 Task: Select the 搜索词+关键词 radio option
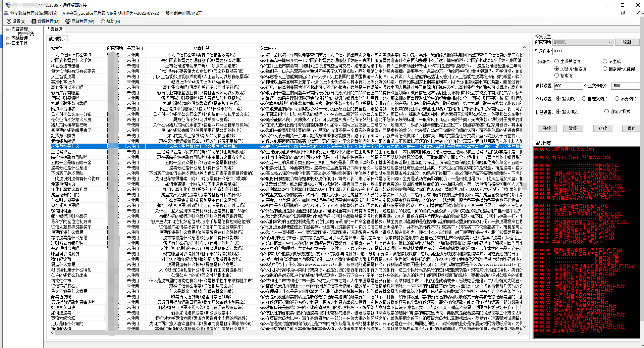[x=619, y=68]
